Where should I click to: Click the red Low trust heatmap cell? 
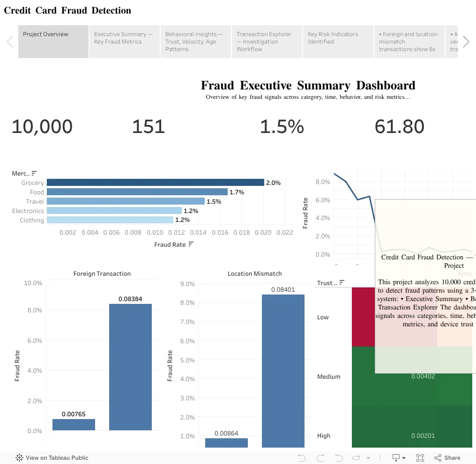(364, 317)
